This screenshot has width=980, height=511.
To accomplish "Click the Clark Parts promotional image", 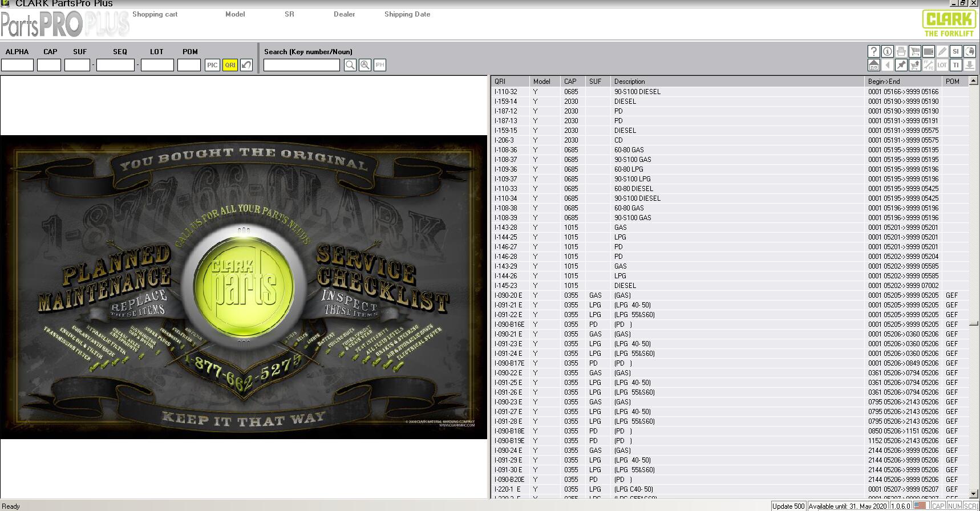I will pos(244,287).
